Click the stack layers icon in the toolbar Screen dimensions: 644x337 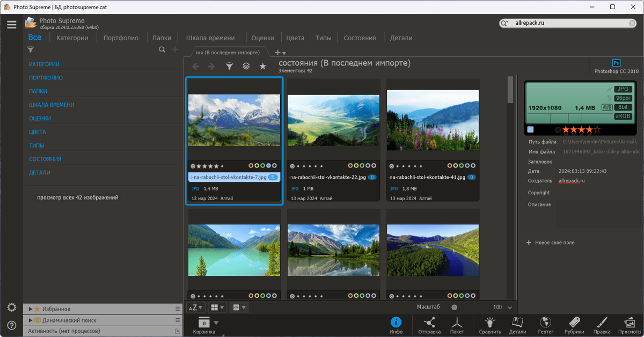click(x=246, y=66)
